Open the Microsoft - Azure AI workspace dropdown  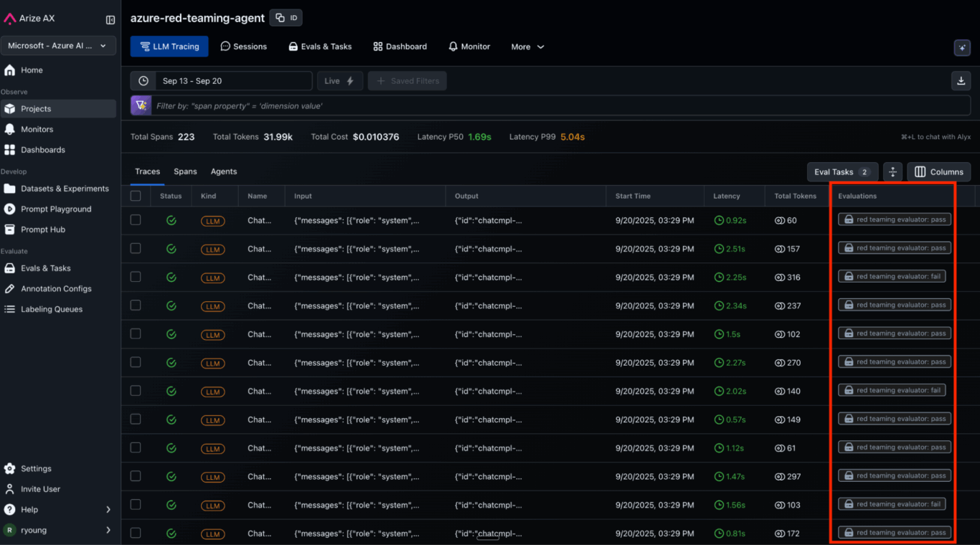pos(58,46)
